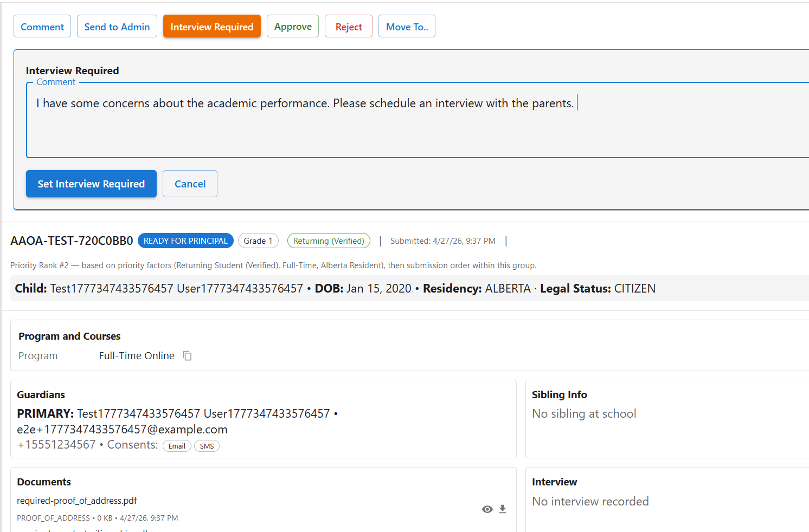Screen dimensions: 809x532
Task: Open the Comment action
Action: [x=42, y=27]
